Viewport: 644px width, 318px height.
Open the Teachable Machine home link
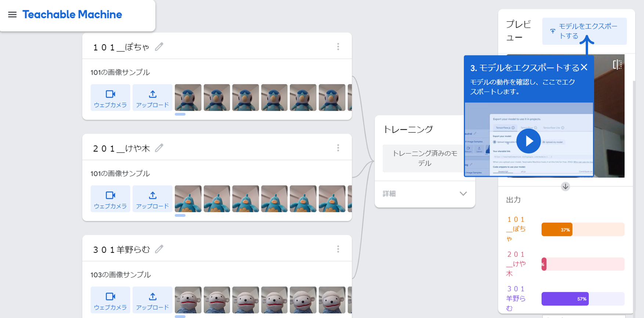tap(72, 15)
